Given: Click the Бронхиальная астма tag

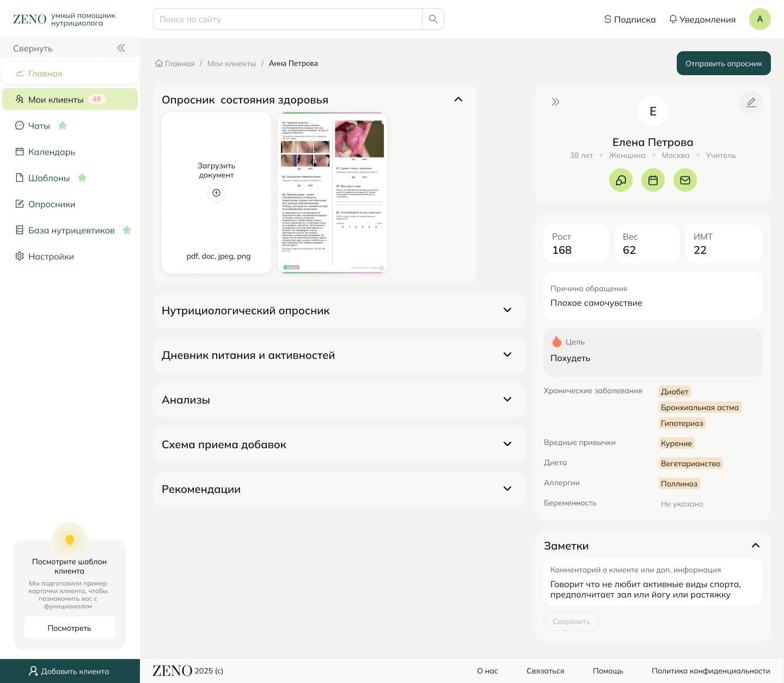Looking at the screenshot, I should coord(700,407).
